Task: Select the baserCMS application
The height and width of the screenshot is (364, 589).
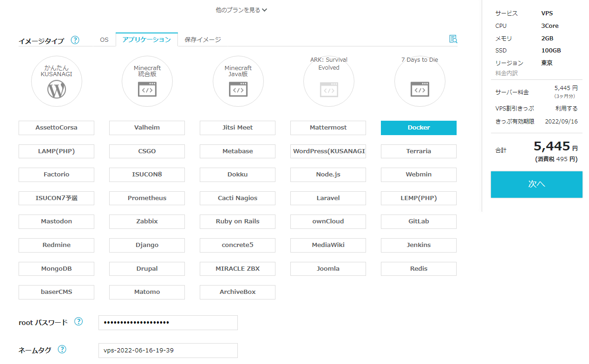Action: (x=56, y=292)
